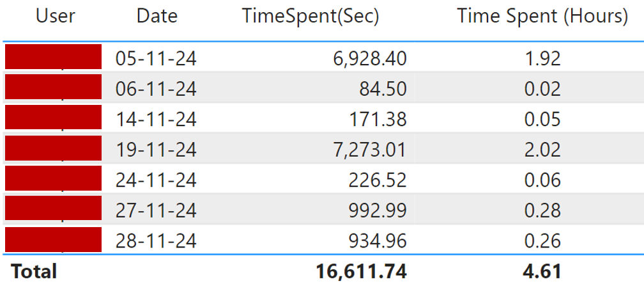Click the 84.50 seconds value
The image size is (644, 293).
click(383, 89)
